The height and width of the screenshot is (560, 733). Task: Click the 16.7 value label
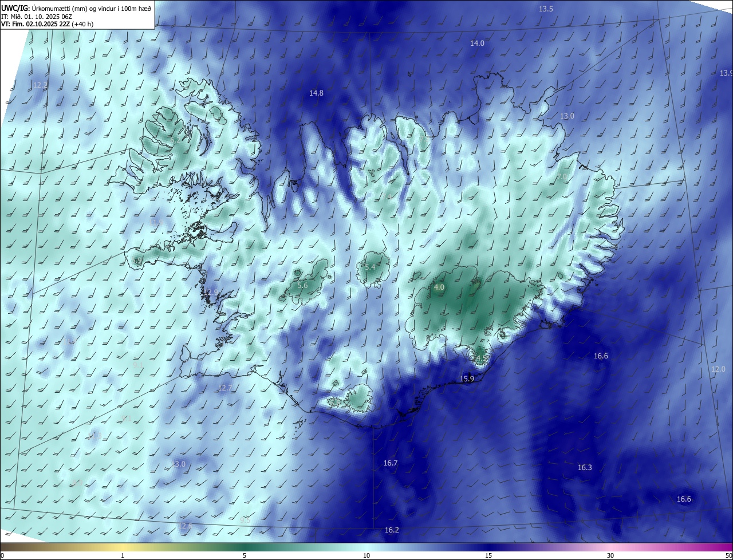point(391,463)
